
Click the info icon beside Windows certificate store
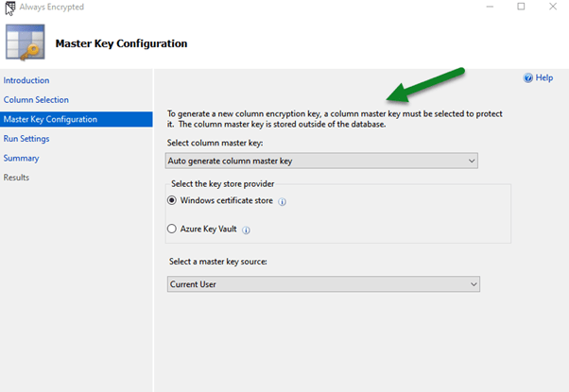tap(283, 201)
